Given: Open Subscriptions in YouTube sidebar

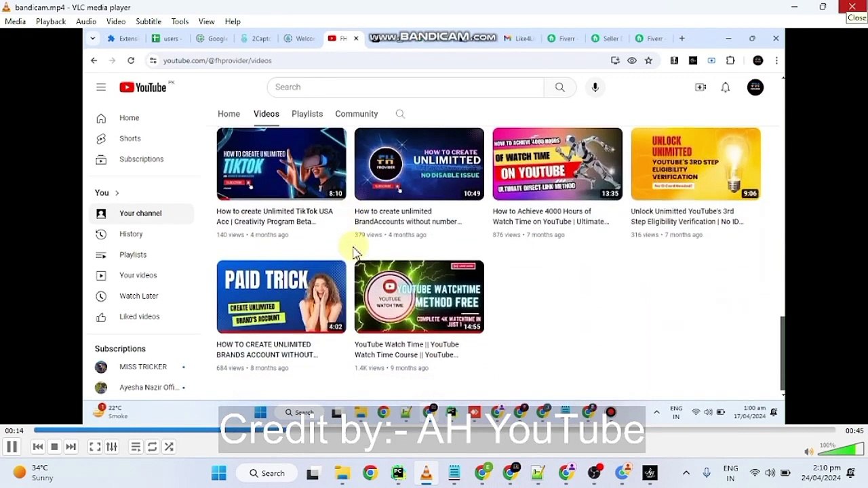Looking at the screenshot, I should pyautogui.click(x=141, y=159).
